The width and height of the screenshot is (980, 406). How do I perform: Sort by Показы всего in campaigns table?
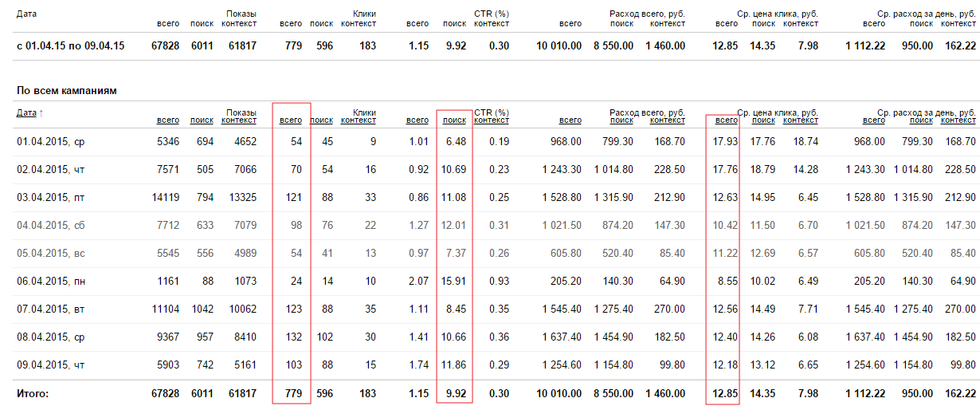click(168, 120)
